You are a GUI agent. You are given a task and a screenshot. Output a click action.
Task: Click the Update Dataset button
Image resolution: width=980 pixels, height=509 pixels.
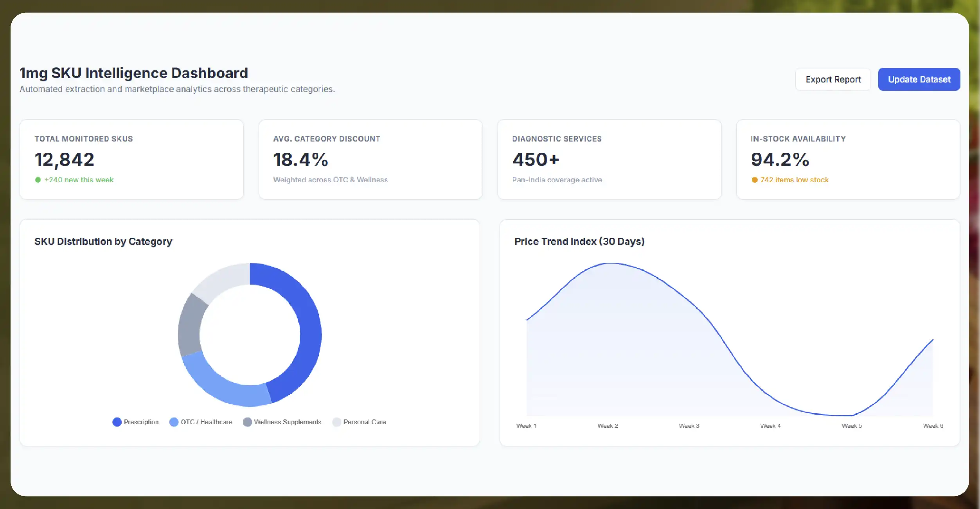(919, 79)
